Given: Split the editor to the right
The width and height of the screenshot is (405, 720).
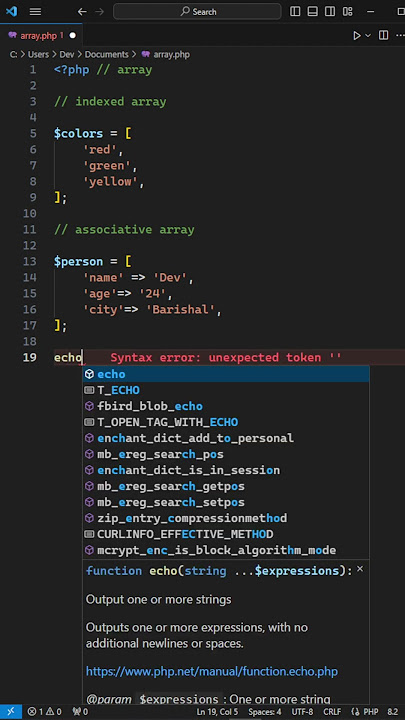Looking at the screenshot, I should pos(383,35).
